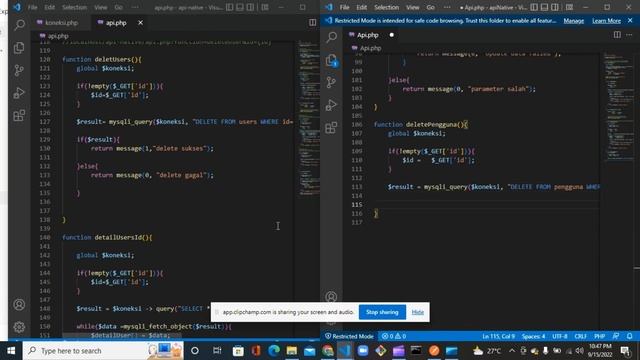The height and width of the screenshot is (360, 640).
Task: Open Source Control in left window
Action: click(19, 70)
